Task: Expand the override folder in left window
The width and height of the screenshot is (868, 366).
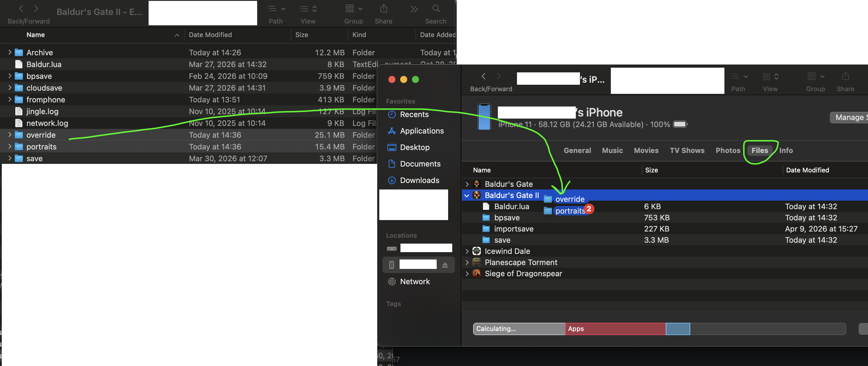Action: (10, 135)
